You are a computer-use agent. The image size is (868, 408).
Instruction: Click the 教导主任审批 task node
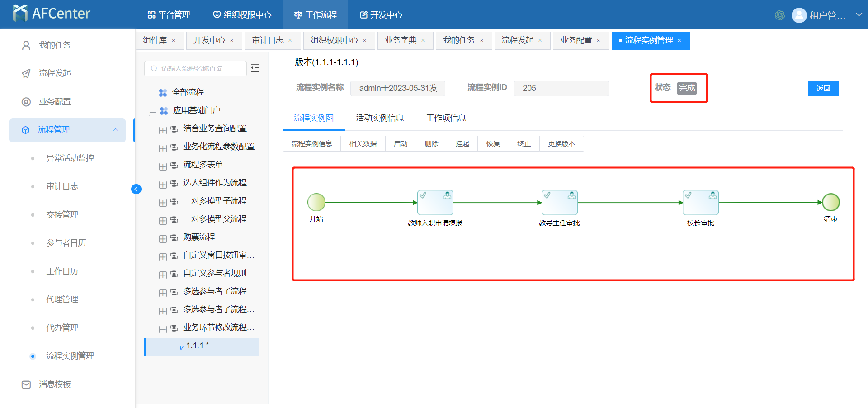click(x=559, y=203)
